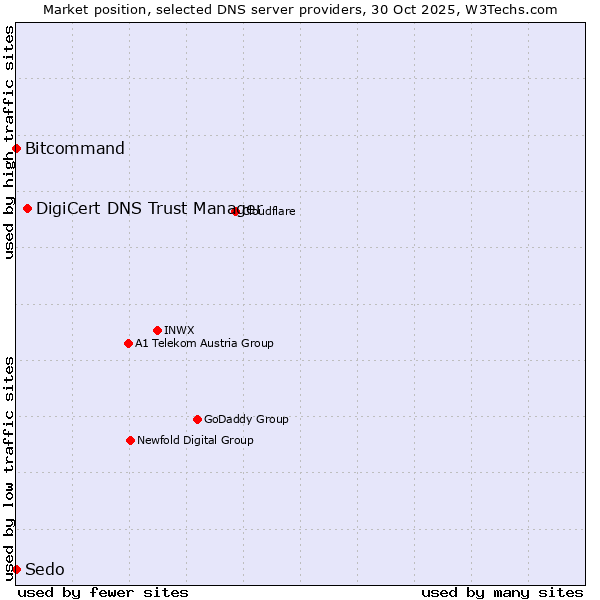This screenshot has height=600, width=600.
Task: Click the Newfold Digital Group label
Action: pyautogui.click(x=195, y=441)
